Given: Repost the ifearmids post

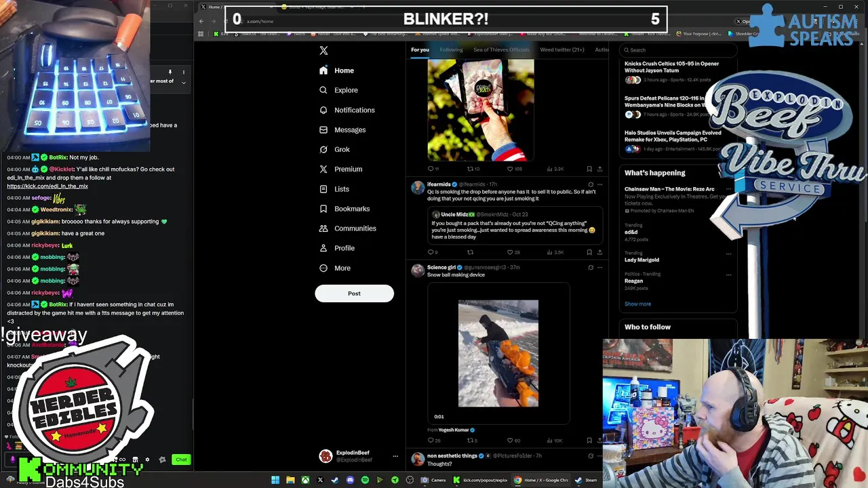Looking at the screenshot, I should pyautogui.click(x=470, y=252).
